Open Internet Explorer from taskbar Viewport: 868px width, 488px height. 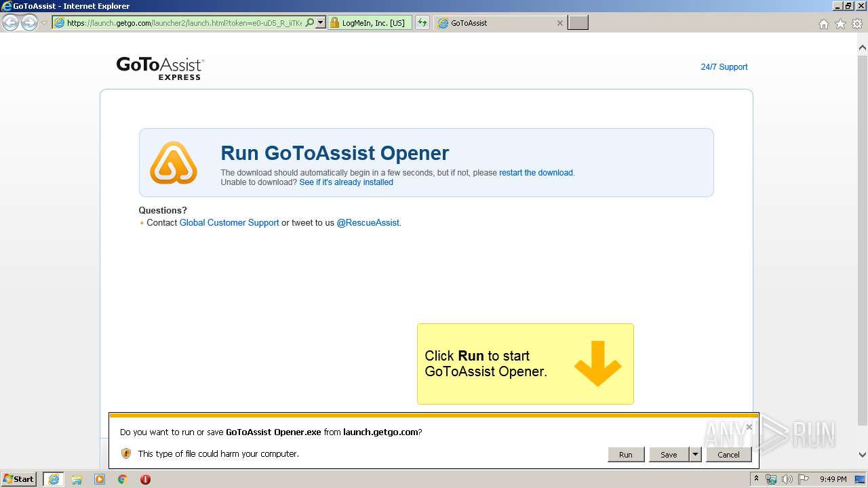pos(53,479)
